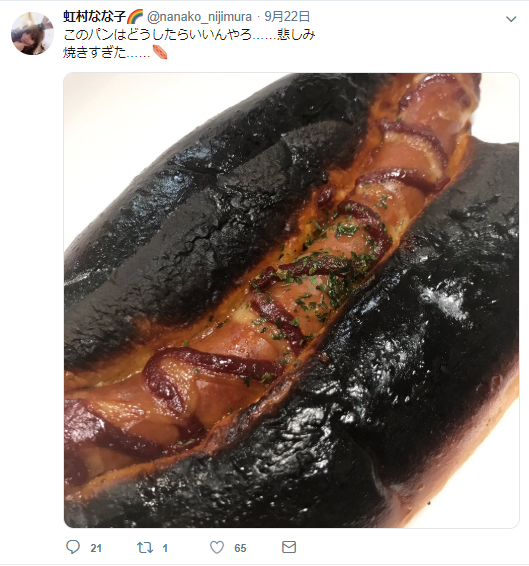Screen dimensions: 529x566
Task: Click the reply count 21
Action: 96,548
